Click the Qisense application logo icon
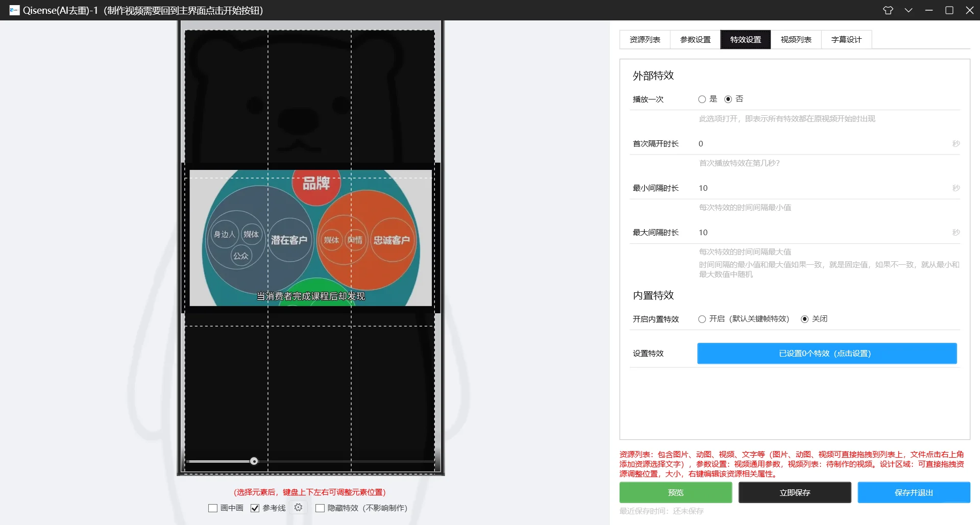The height and width of the screenshot is (525, 980). pos(13,10)
